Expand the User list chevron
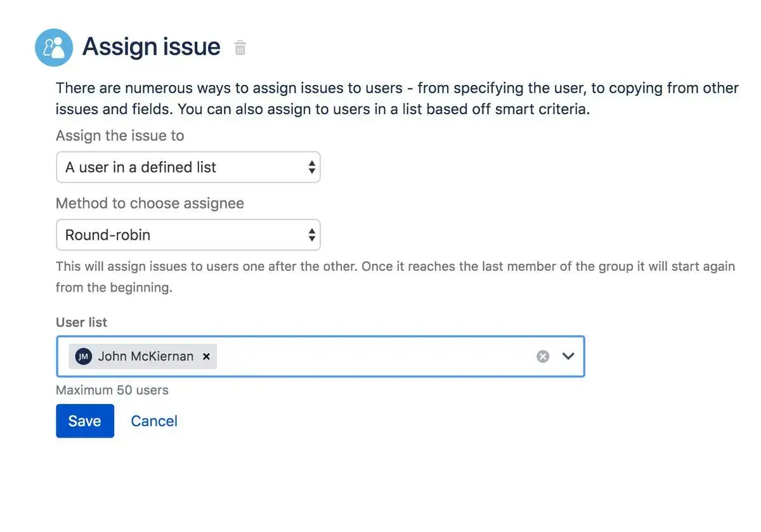761x532 pixels. (568, 356)
